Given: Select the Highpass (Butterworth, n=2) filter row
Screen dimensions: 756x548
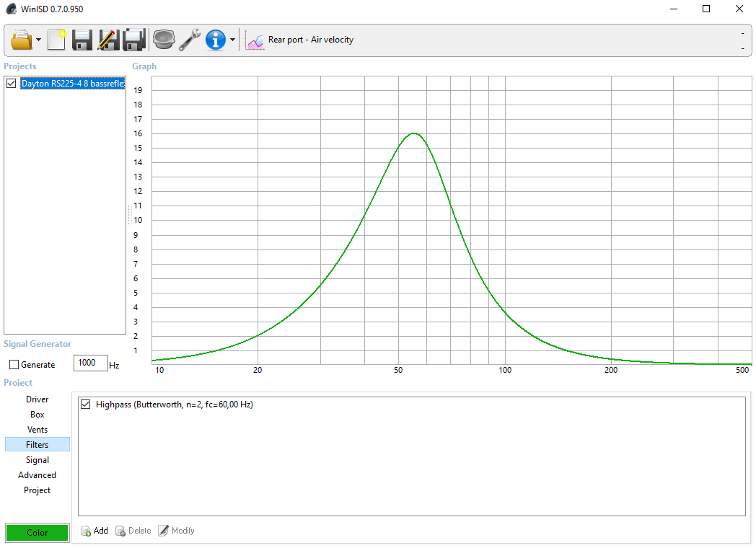Looking at the screenshot, I should coord(174,405).
